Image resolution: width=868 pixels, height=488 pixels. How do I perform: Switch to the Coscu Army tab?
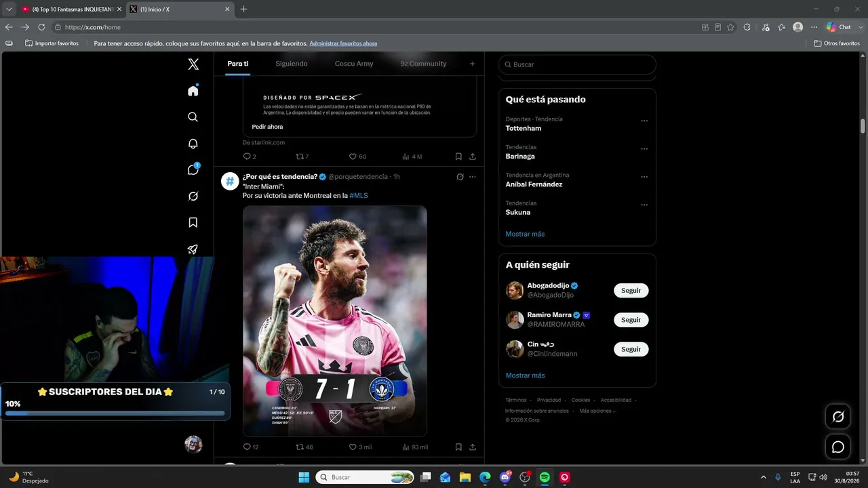point(354,64)
